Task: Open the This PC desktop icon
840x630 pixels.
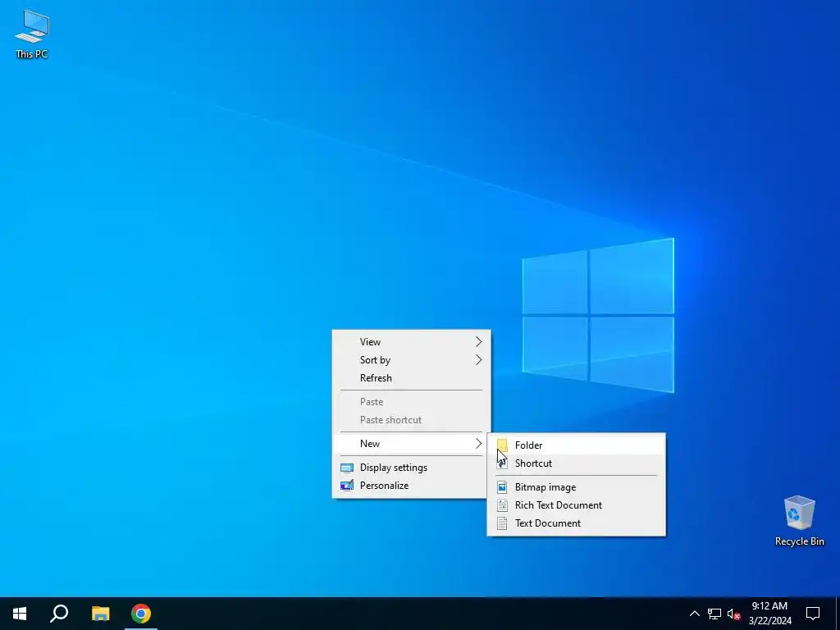Action: [x=32, y=33]
